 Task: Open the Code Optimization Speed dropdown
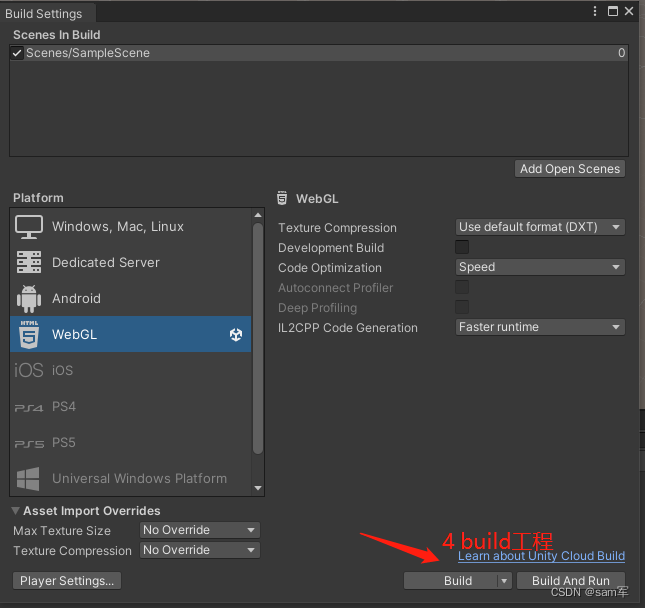(540, 267)
